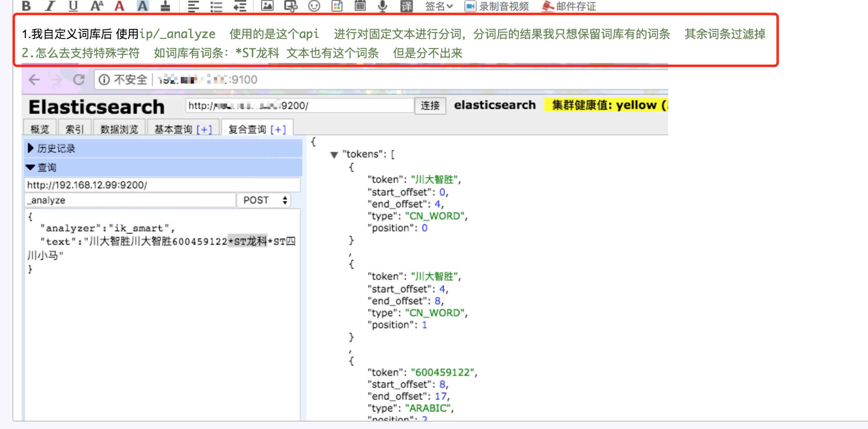Toggle italic formatting
Viewport: 868px width, 429px height.
point(50,6)
